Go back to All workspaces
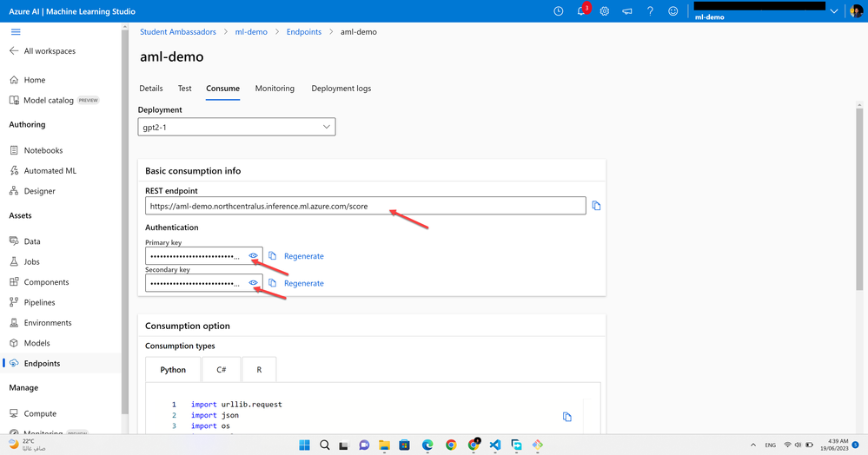 tap(43, 51)
